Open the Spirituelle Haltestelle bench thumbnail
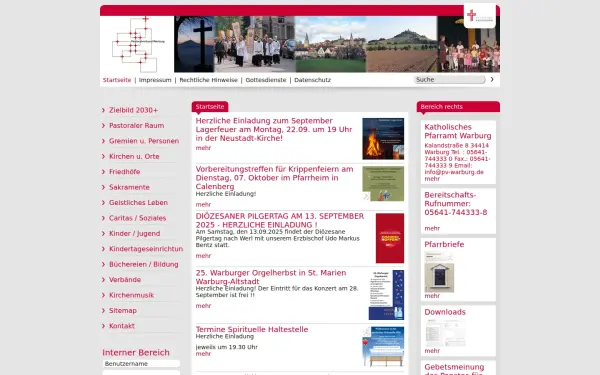 tap(383, 347)
